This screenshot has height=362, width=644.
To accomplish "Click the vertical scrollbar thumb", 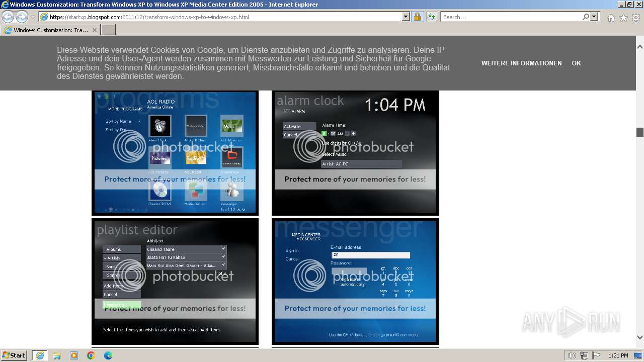I will pos(640,132).
